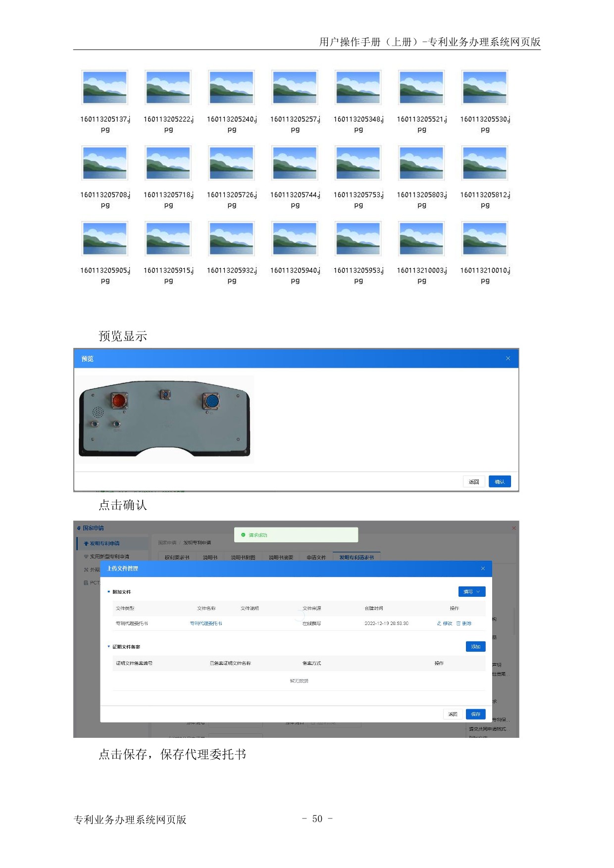Click 删除 trash icon in file row
614x868 pixels.
459,624
